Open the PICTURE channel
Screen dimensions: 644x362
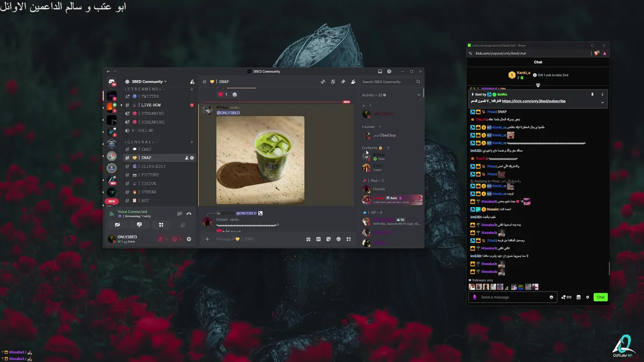[159, 175]
